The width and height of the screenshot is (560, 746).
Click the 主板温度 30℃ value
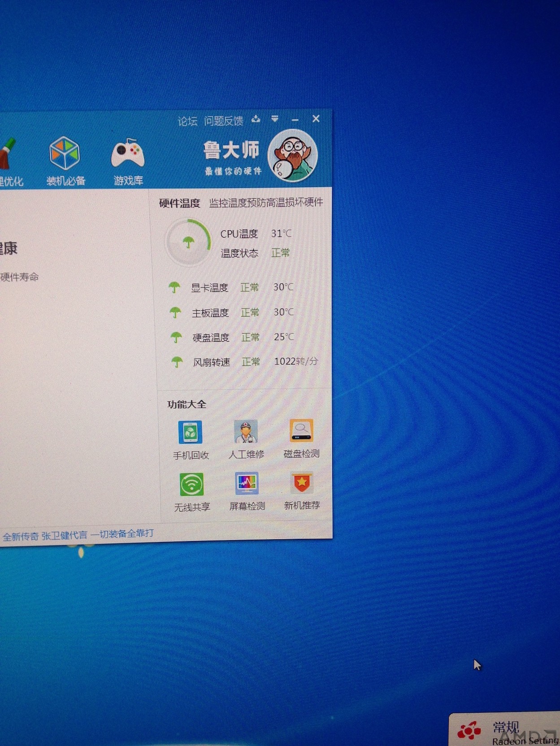284,312
